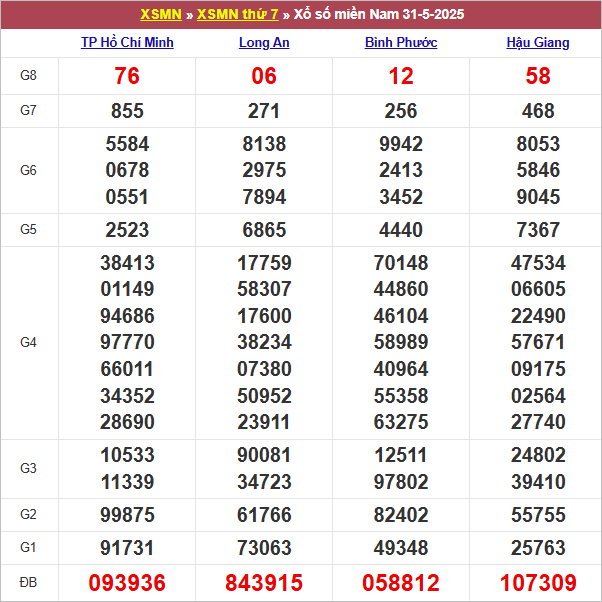This screenshot has height=602, width=602.
Task: Click G8 number 06 for Long An
Action: [264, 76]
